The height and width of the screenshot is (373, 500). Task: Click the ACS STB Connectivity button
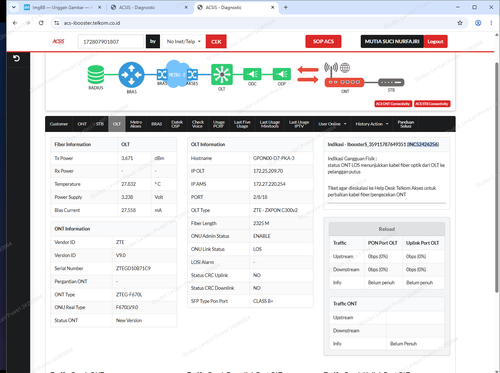pos(432,104)
